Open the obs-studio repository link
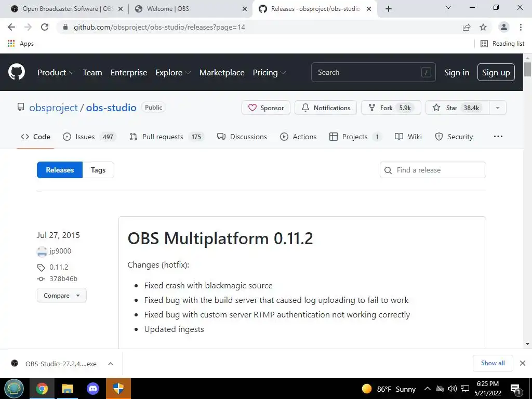 click(x=111, y=108)
